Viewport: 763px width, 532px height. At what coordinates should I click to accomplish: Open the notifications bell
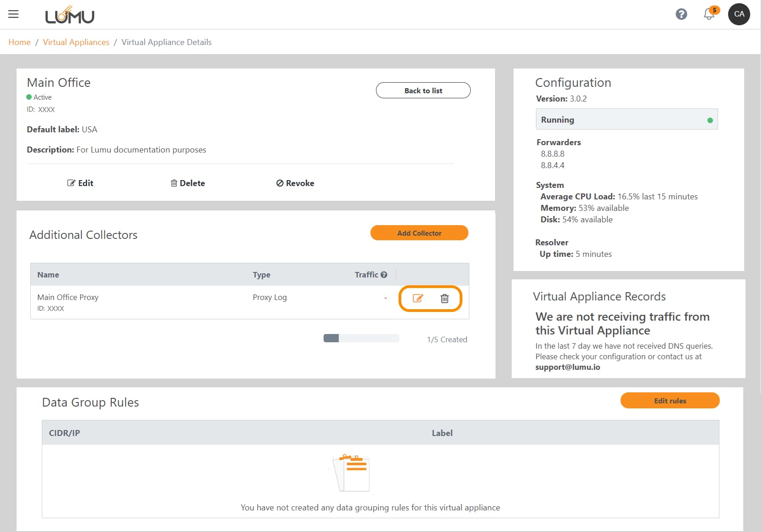pyautogui.click(x=709, y=14)
